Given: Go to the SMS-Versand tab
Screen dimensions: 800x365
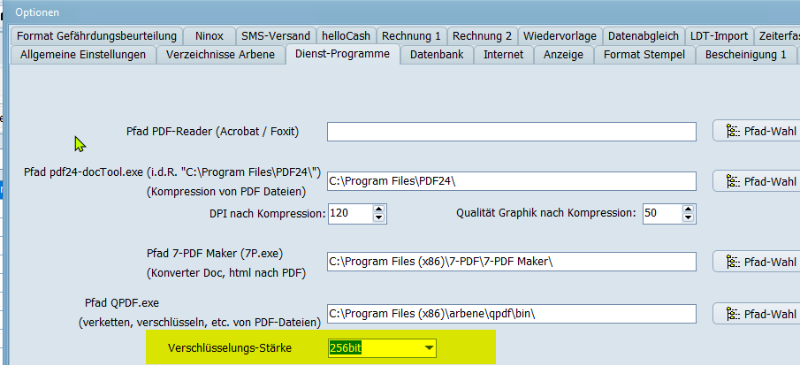Looking at the screenshot, I should (x=276, y=36).
